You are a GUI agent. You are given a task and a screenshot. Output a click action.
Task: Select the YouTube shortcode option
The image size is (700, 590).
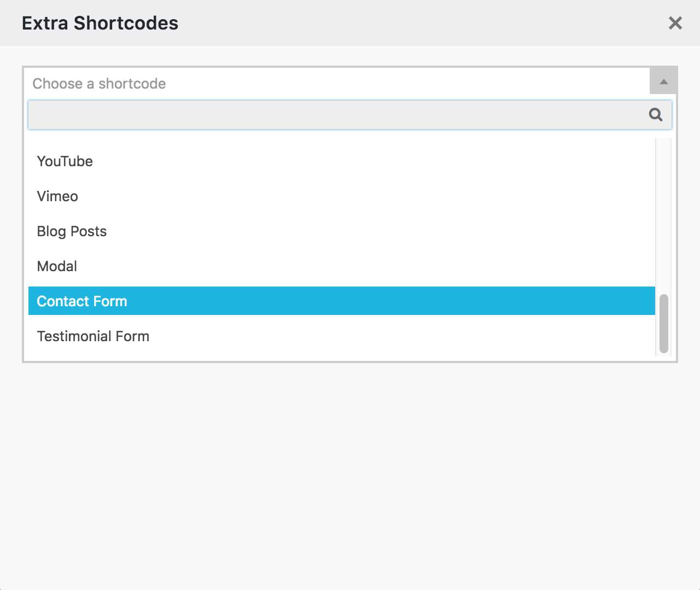tap(342, 161)
